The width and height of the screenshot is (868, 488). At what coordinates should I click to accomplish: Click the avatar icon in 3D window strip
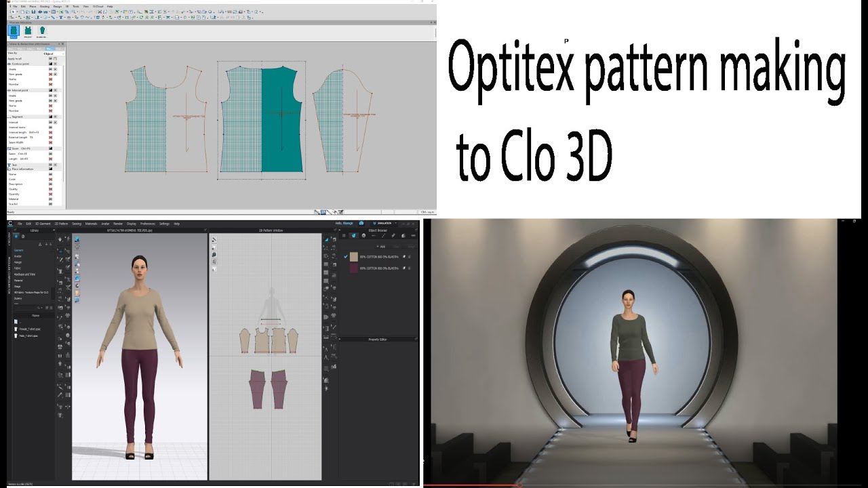pyautogui.click(x=77, y=293)
